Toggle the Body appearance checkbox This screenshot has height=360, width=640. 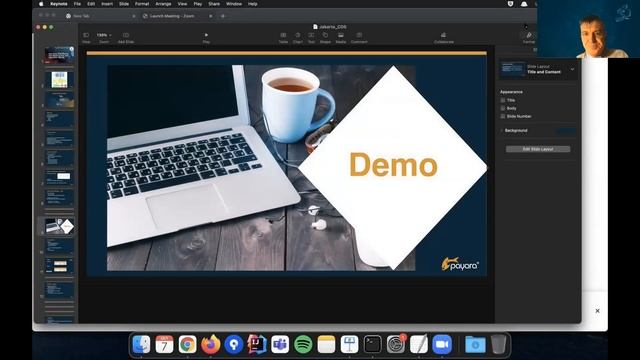(503, 108)
